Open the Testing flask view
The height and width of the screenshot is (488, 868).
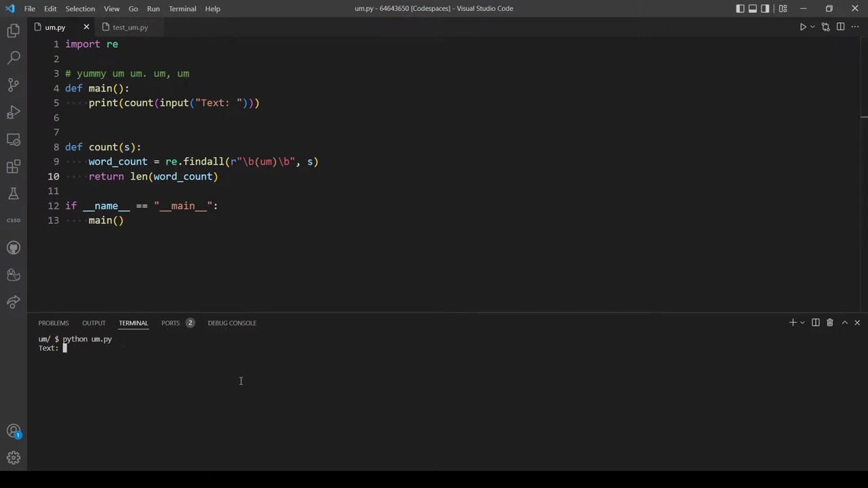pos(14,194)
